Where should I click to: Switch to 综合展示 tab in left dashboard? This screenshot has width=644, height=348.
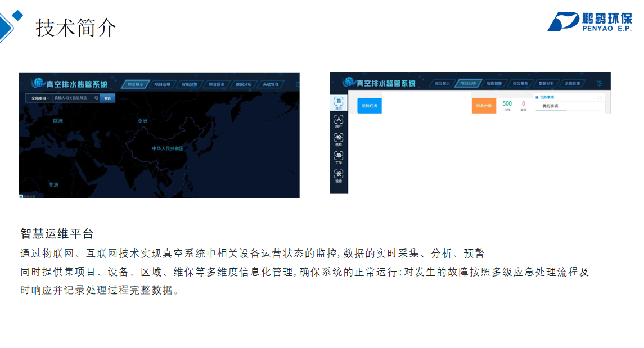(136, 84)
